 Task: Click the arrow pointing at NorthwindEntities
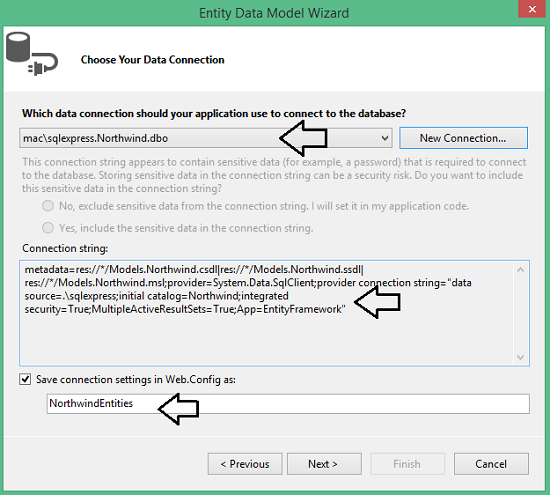click(179, 409)
